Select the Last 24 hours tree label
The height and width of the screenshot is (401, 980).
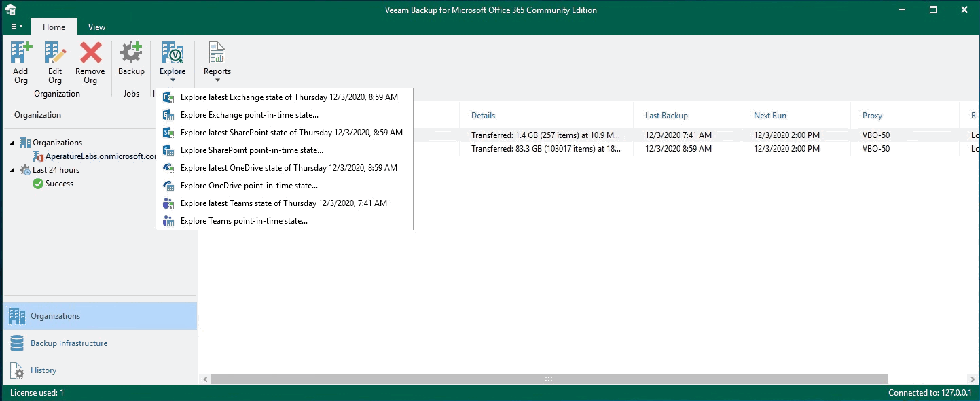tap(56, 170)
